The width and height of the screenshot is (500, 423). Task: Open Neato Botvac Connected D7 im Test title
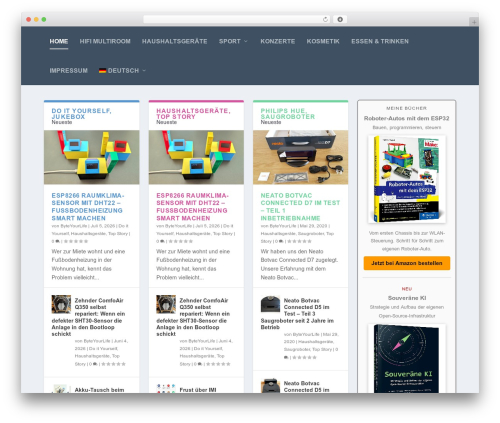[300, 207]
